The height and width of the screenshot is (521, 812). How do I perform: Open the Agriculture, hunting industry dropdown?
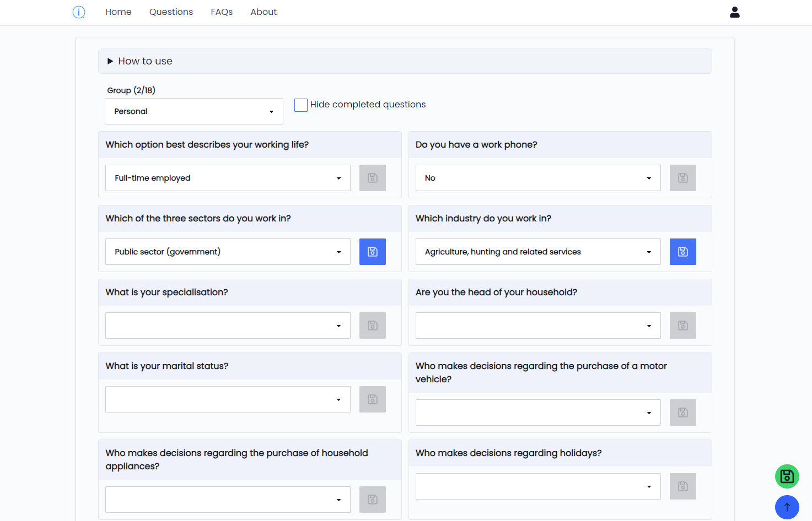point(538,252)
